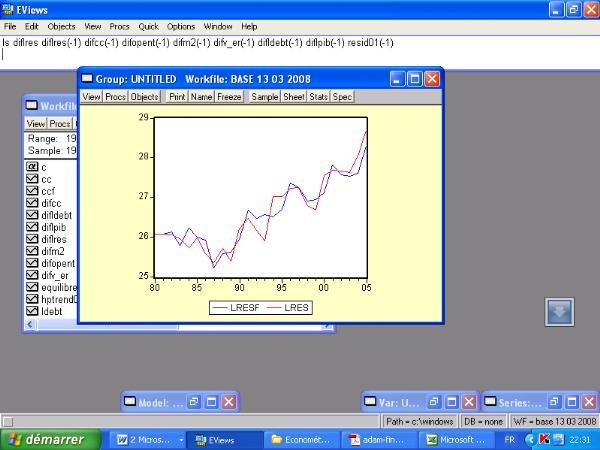Open the Procs menu of the Group window
The width and height of the screenshot is (600, 450).
coord(116,97)
